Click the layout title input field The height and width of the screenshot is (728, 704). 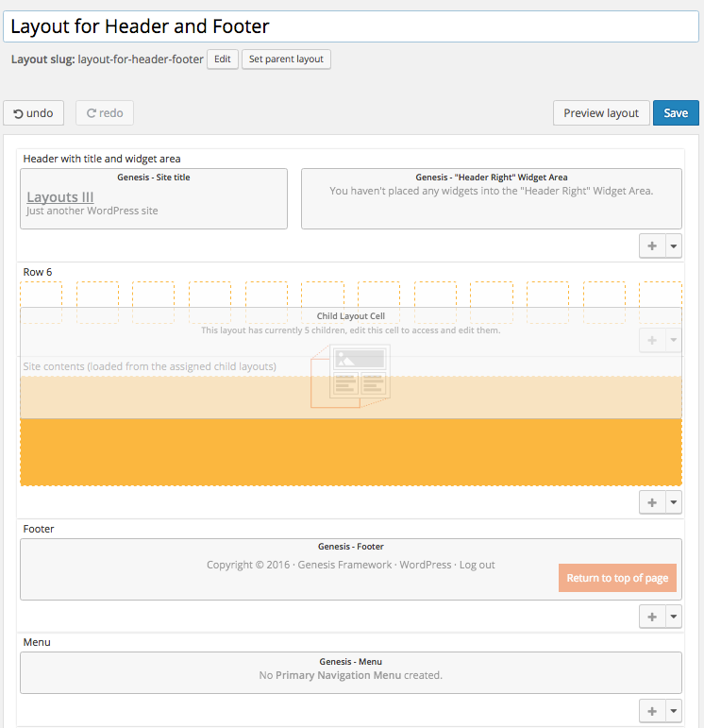pyautogui.click(x=351, y=26)
